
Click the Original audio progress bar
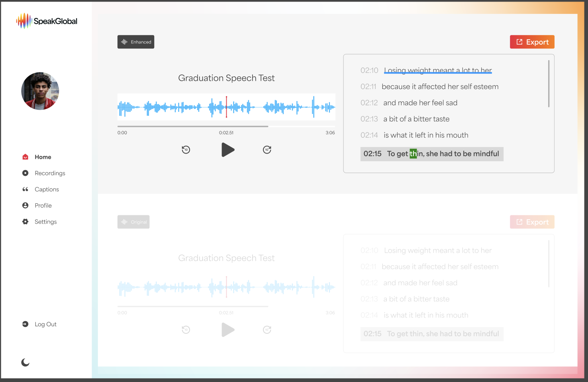(226, 306)
